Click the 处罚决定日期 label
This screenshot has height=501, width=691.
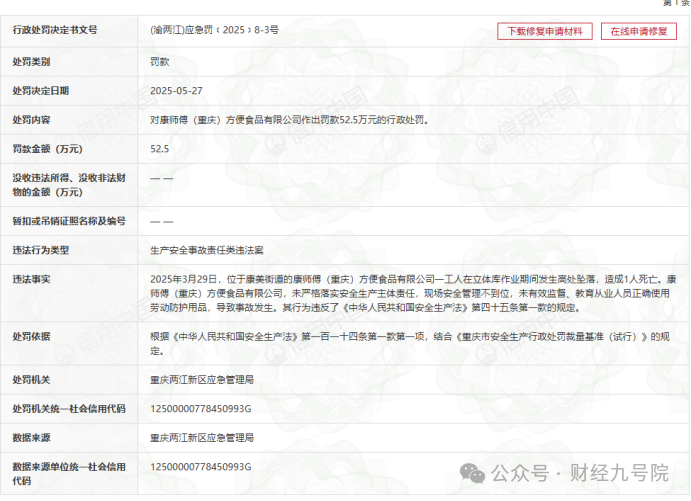pyautogui.click(x=41, y=91)
